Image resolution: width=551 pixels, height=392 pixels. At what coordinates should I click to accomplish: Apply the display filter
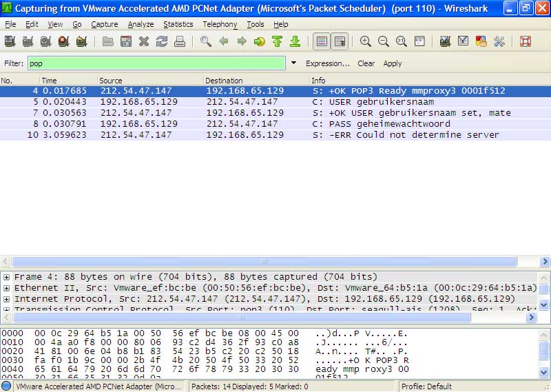tap(392, 63)
